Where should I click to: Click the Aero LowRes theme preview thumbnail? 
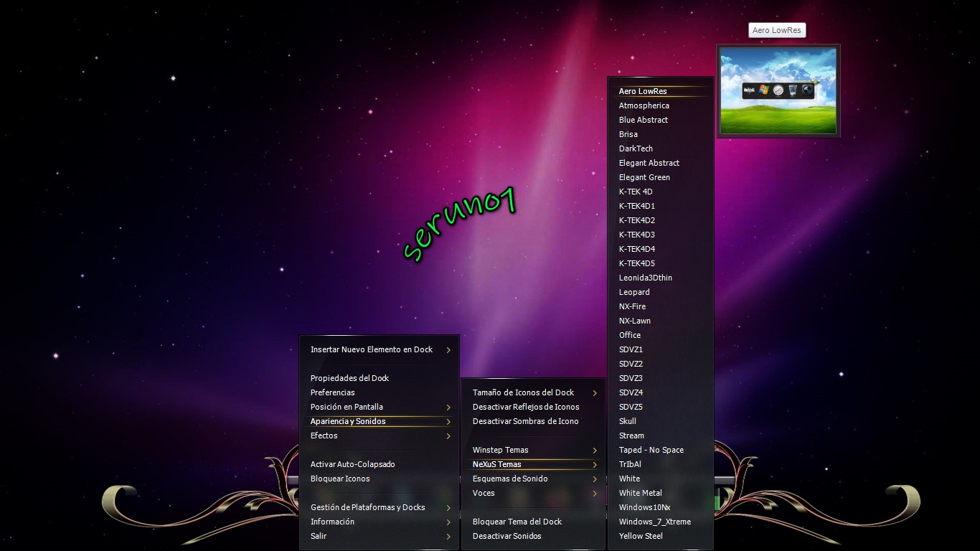point(778,90)
